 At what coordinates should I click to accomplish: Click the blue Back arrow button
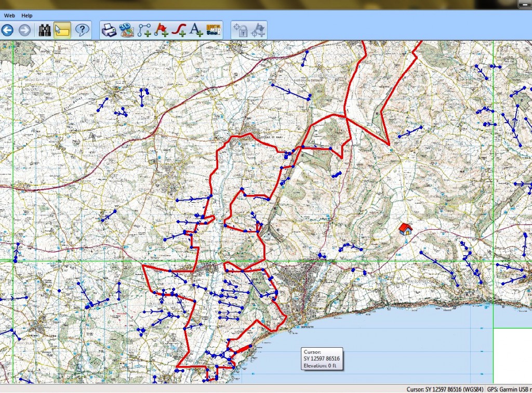pyautogui.click(x=7, y=31)
